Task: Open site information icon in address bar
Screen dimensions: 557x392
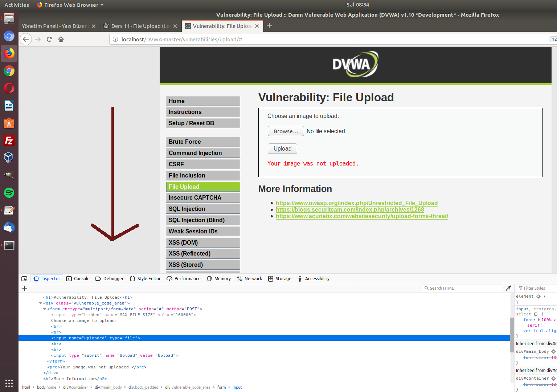Action: click(x=115, y=39)
